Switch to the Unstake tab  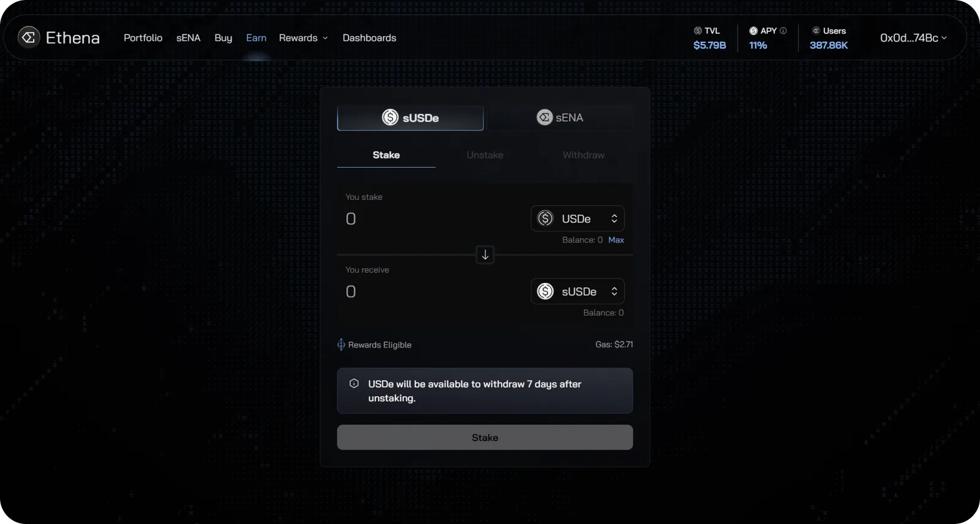[485, 155]
